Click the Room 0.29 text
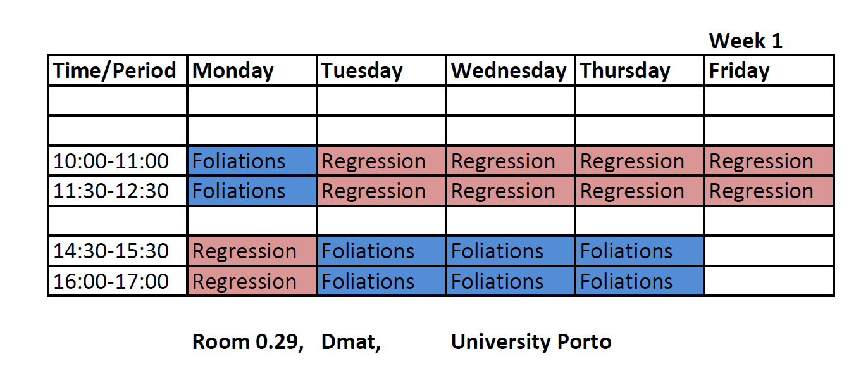This screenshot has width=868, height=392. tap(248, 342)
